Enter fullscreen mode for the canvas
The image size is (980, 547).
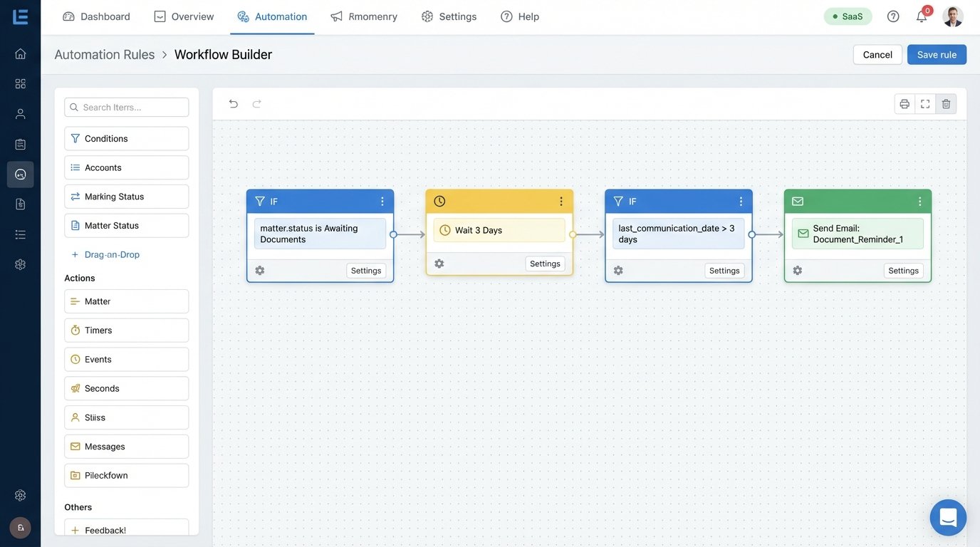923,103
